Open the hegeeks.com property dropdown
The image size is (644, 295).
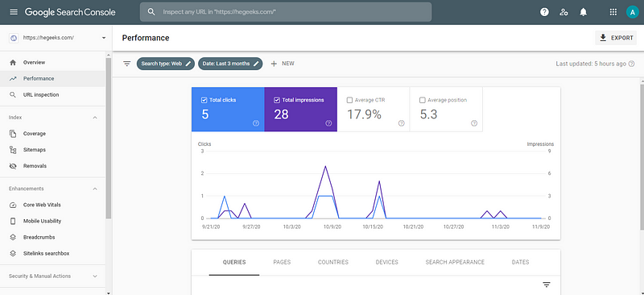[x=57, y=38]
